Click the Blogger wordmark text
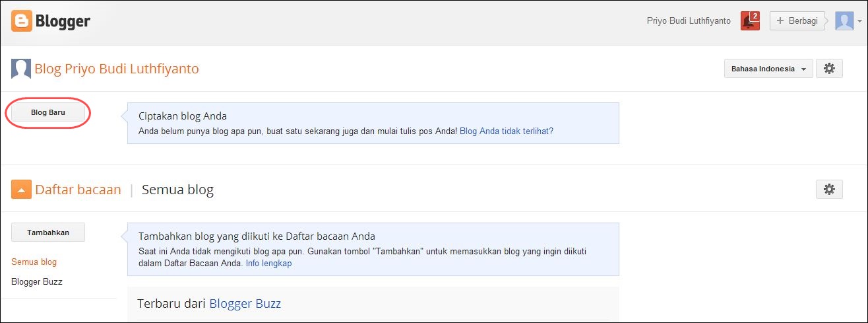Viewport: 868px width, 323px height. coord(63,21)
